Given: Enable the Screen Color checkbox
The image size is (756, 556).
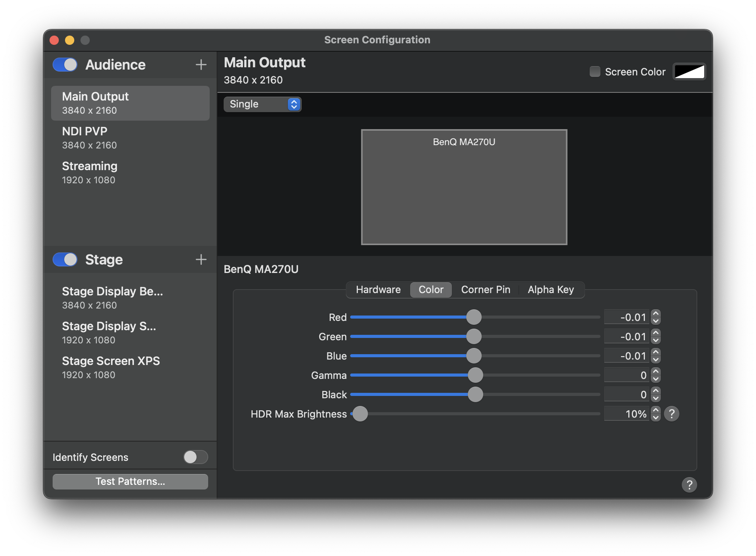Looking at the screenshot, I should [x=595, y=72].
